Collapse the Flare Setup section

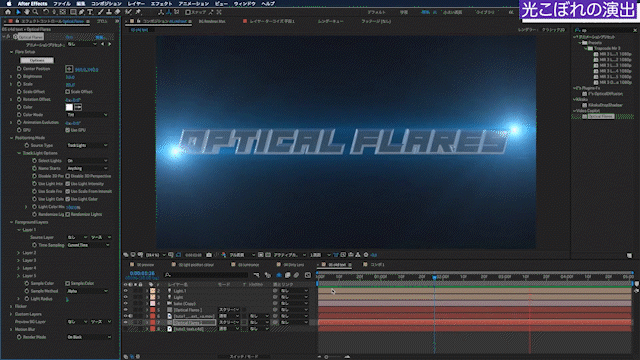(11, 52)
